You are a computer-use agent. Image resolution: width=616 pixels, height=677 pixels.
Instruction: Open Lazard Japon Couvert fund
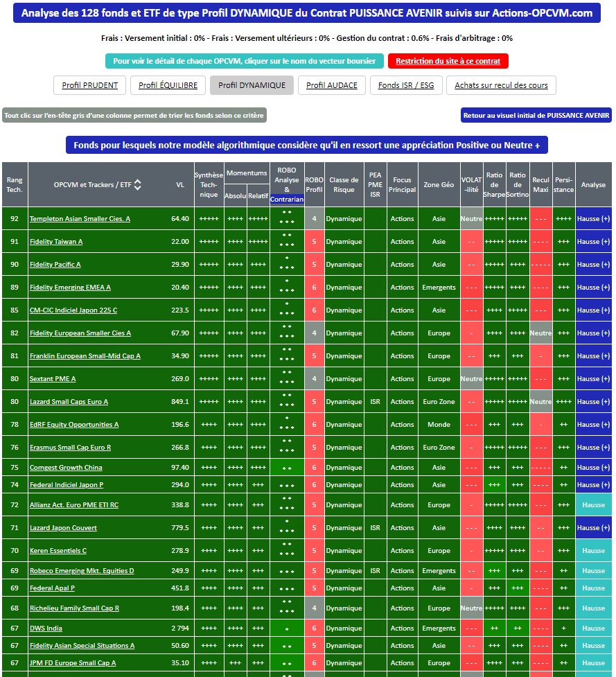(64, 528)
